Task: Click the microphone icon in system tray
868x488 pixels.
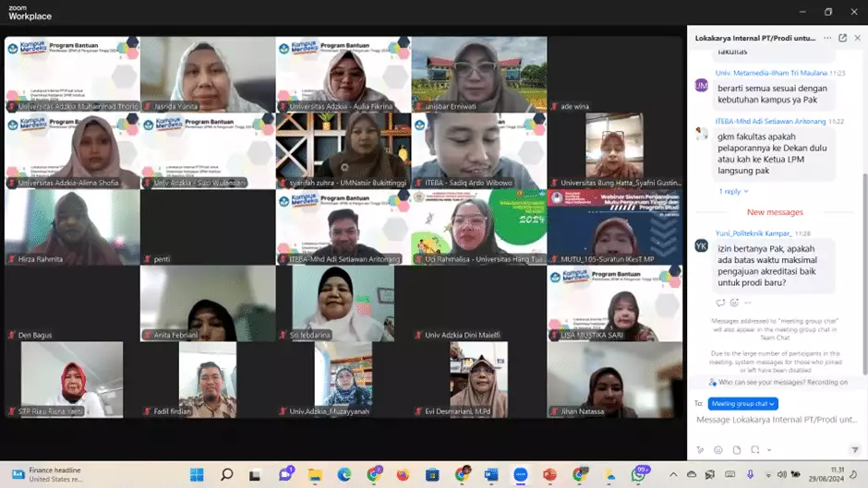Action: (750, 475)
